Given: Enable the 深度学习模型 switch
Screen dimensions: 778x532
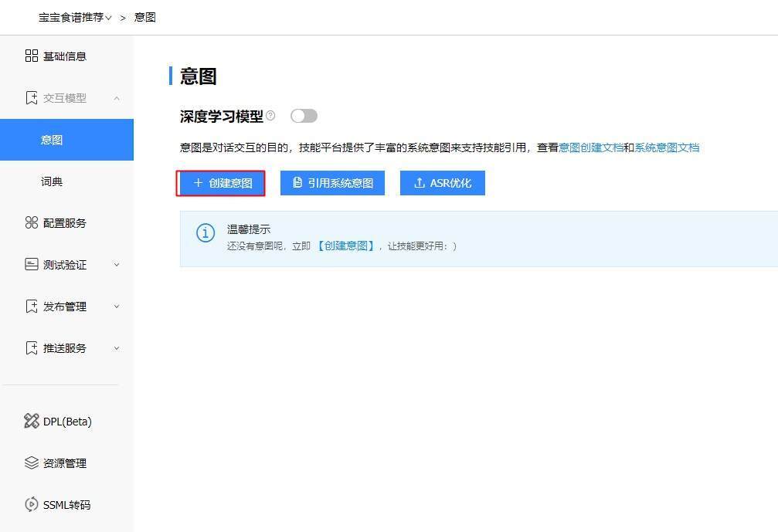Looking at the screenshot, I should 304,114.
